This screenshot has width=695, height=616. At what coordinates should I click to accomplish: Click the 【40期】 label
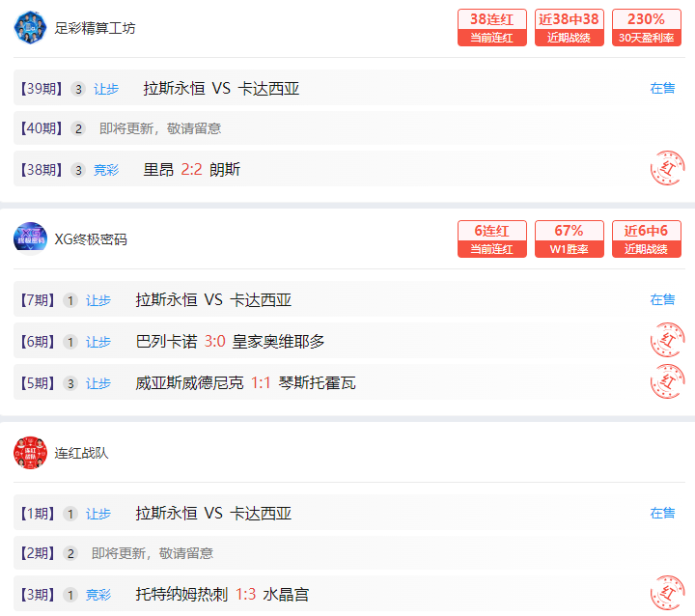click(x=42, y=128)
